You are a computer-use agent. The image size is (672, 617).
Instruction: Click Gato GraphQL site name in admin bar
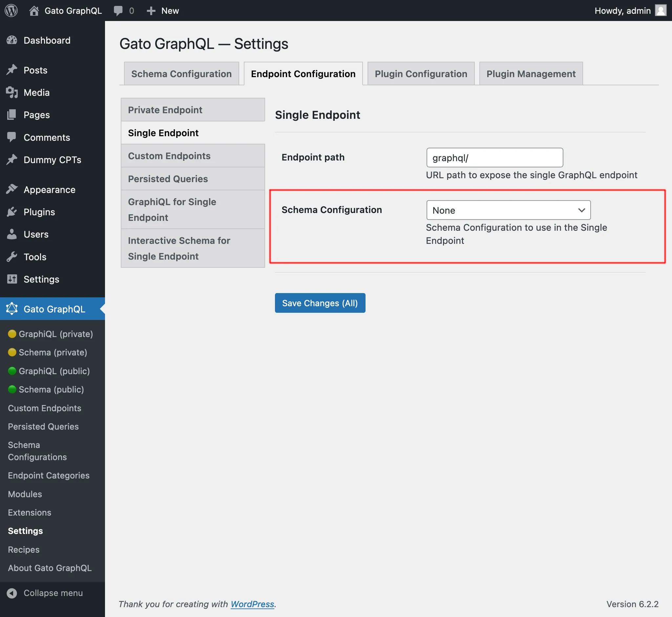coord(73,11)
